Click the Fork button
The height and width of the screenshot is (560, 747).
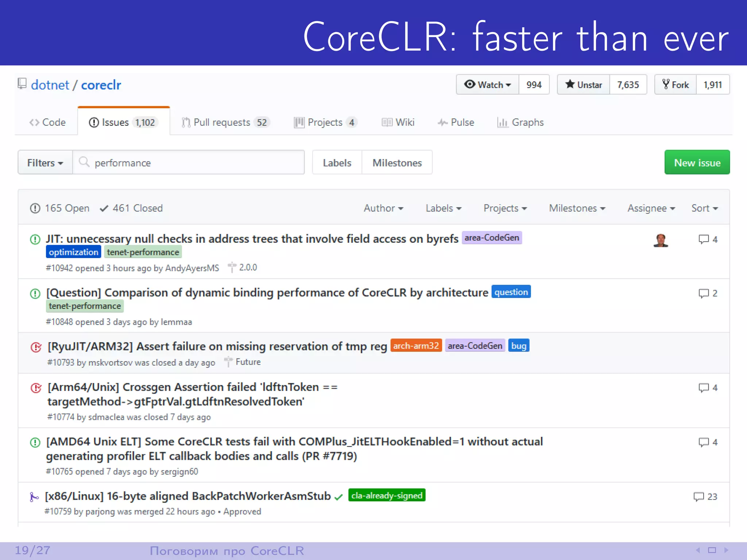676,85
